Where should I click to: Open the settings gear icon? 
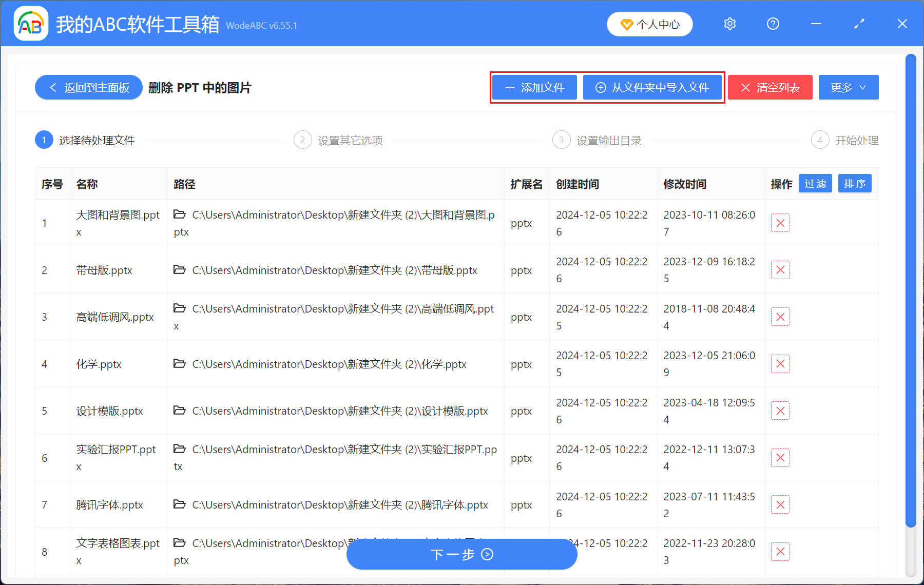(729, 24)
